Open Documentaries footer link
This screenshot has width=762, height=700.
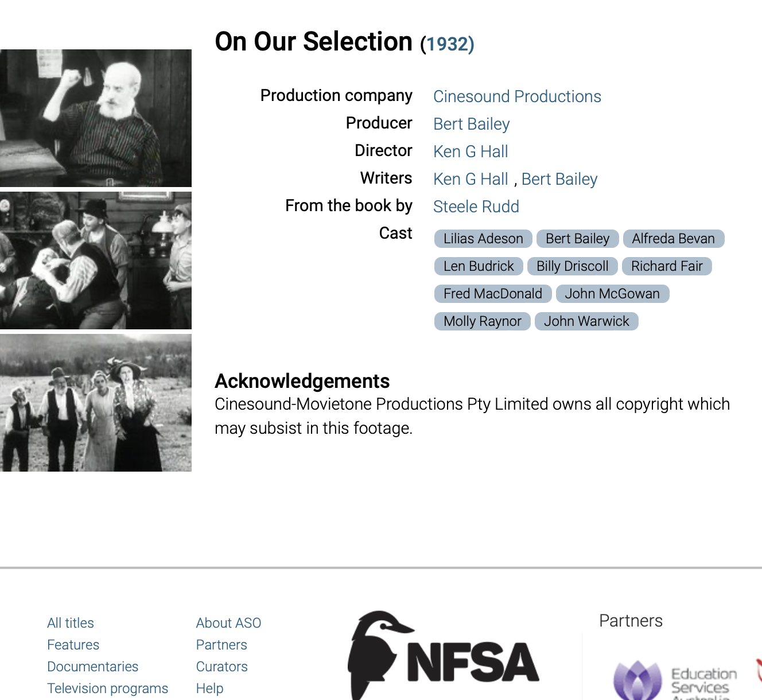coord(93,667)
